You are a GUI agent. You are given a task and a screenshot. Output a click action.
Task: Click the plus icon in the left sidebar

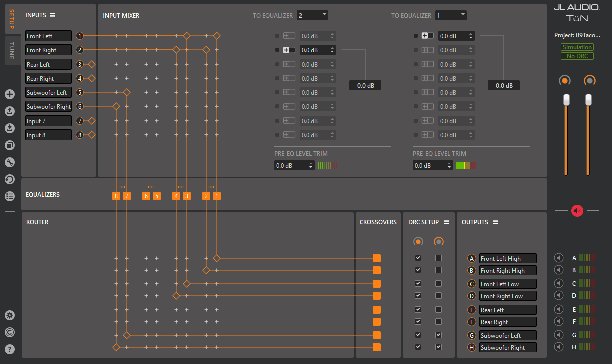click(x=10, y=94)
